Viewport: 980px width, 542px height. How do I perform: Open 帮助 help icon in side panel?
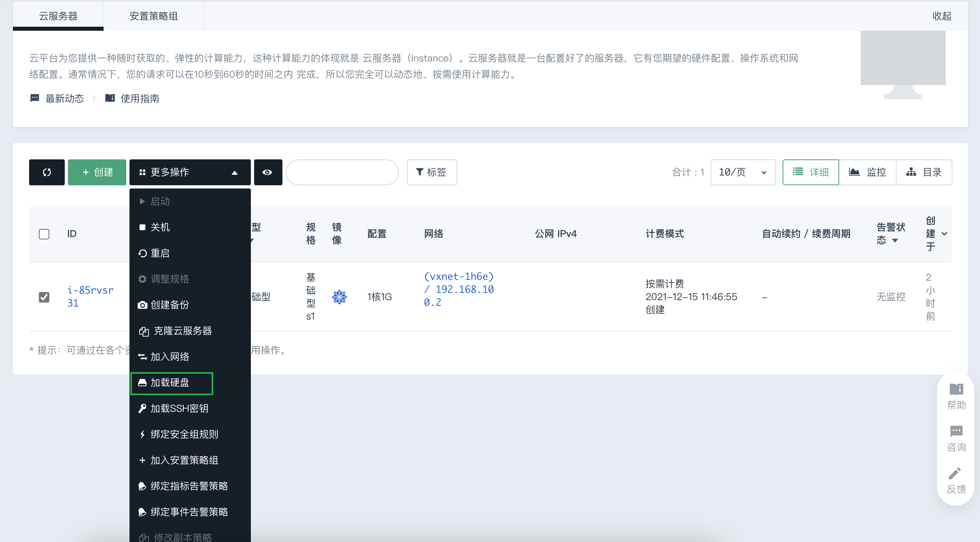(957, 389)
